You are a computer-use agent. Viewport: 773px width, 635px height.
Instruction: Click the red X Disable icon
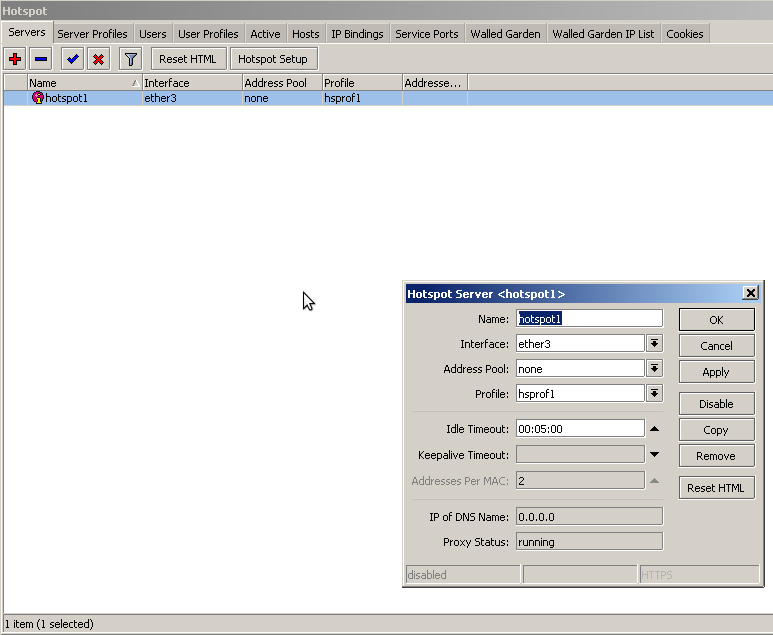(98, 59)
